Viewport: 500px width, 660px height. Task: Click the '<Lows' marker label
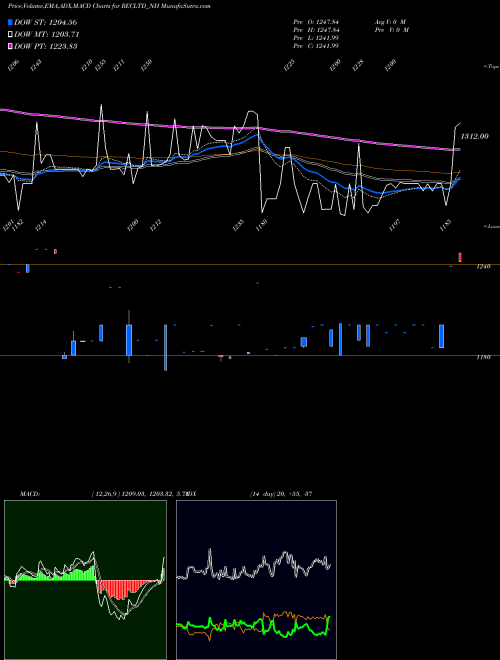pyautogui.click(x=492, y=226)
